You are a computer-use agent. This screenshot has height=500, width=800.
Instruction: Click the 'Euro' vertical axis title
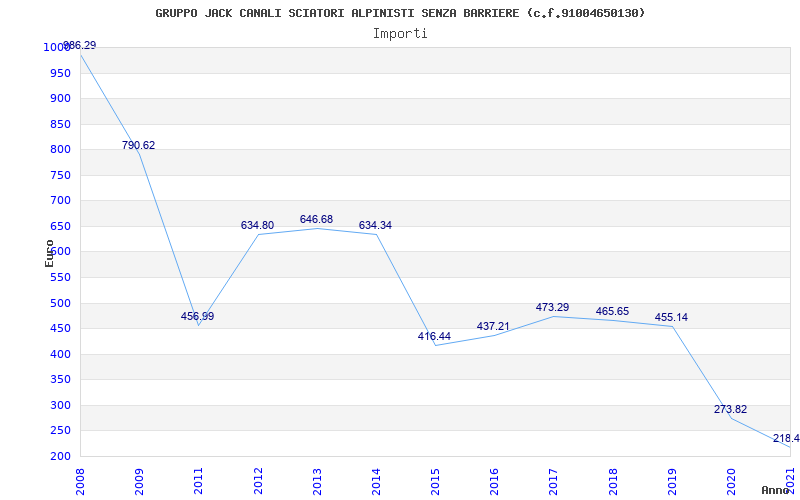pyautogui.click(x=49, y=253)
